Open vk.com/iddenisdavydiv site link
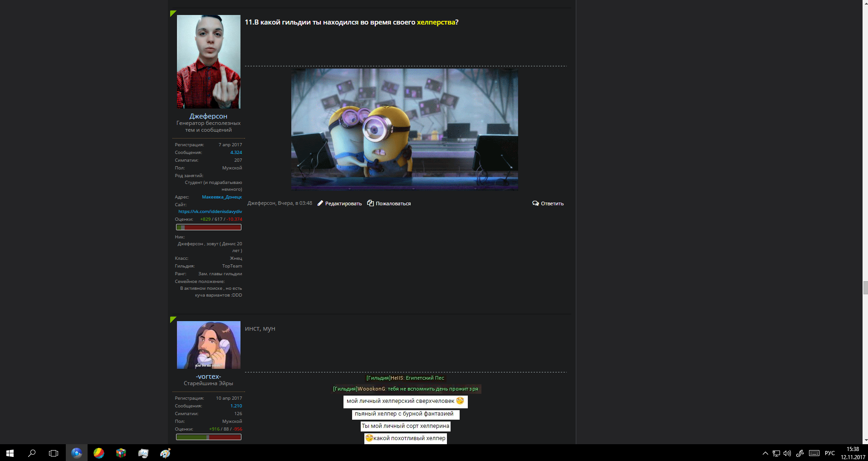Screen dimensions: 868x461 pyautogui.click(x=210, y=212)
